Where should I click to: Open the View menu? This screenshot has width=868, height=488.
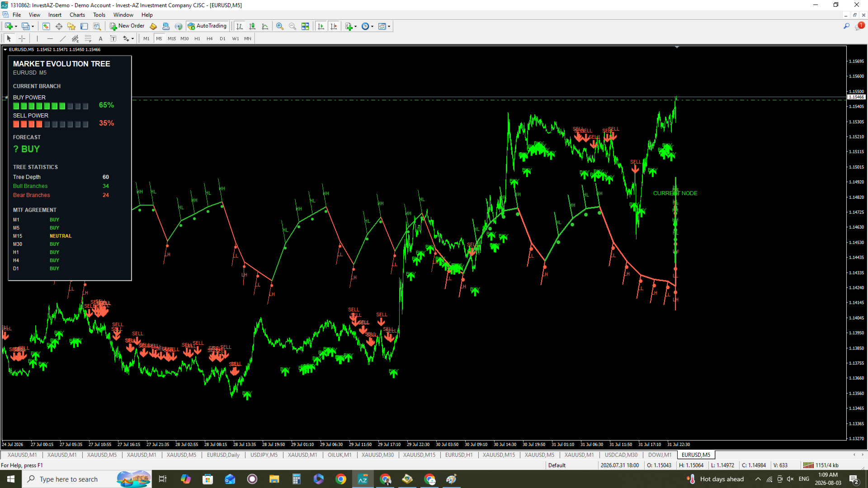pos(34,15)
